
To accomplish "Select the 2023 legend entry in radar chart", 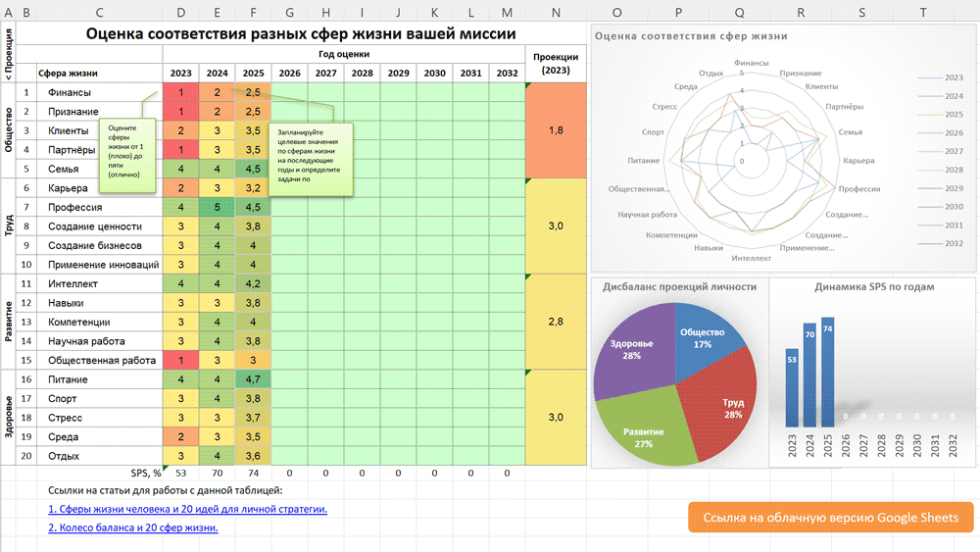I will click(941, 76).
